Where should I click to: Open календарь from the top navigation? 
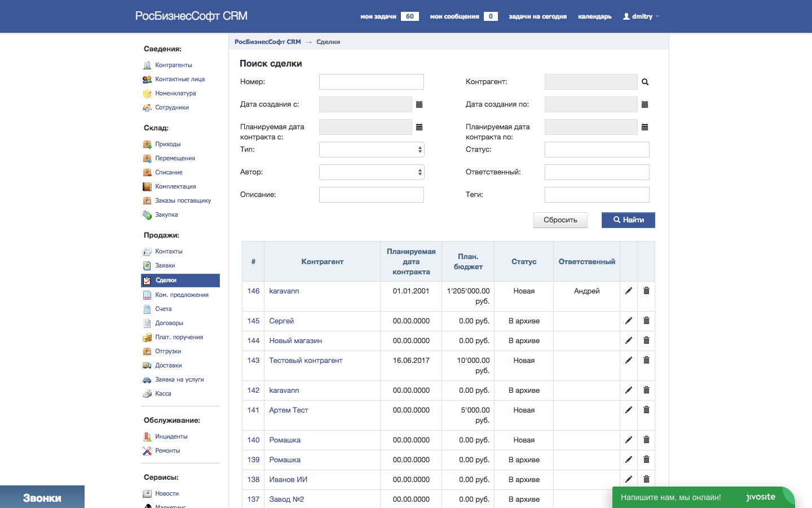pyautogui.click(x=594, y=16)
